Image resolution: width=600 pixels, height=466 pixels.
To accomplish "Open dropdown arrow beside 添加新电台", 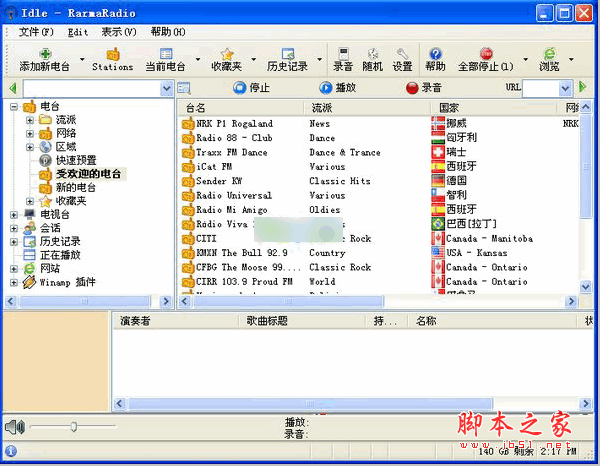I will pyautogui.click(x=82, y=59).
